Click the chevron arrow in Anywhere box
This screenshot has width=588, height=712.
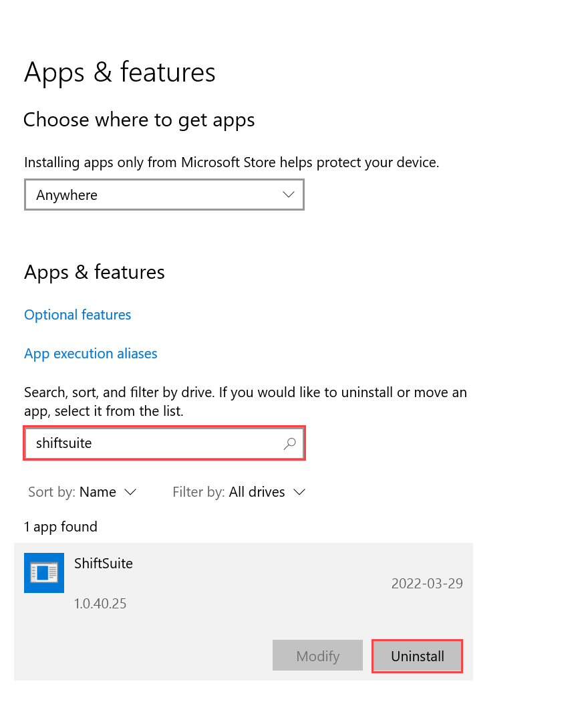click(289, 195)
